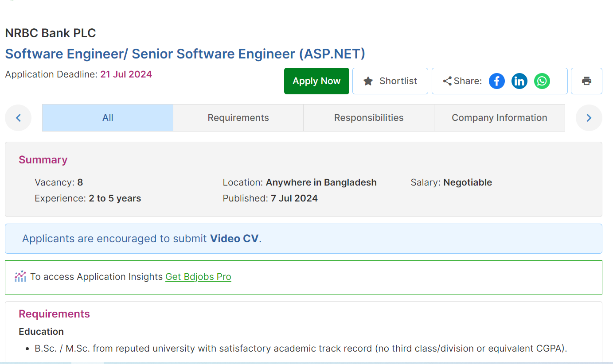Select the All tab

coord(108,118)
